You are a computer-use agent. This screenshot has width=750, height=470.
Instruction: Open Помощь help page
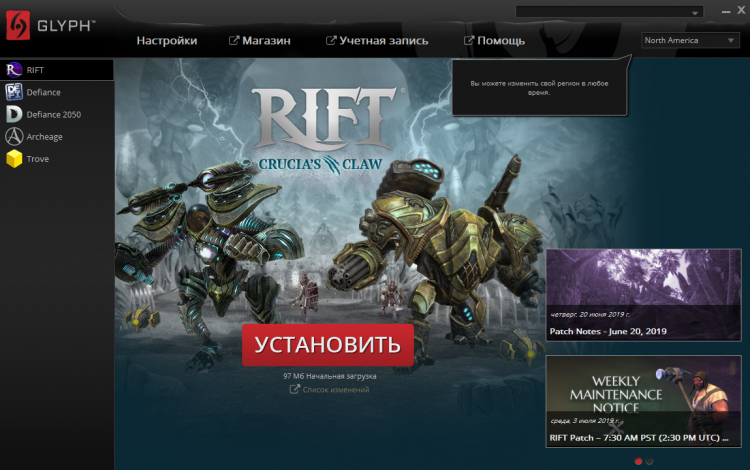[501, 41]
